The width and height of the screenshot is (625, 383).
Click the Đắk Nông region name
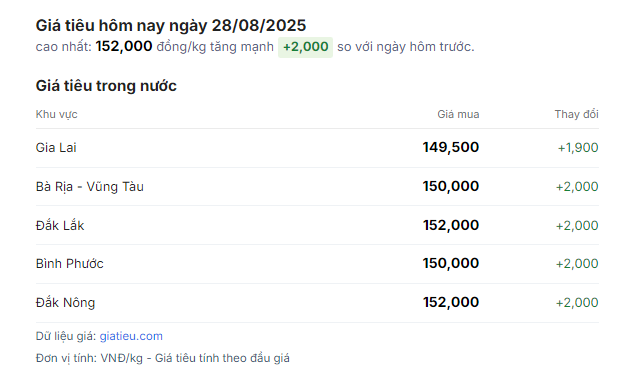click(65, 302)
